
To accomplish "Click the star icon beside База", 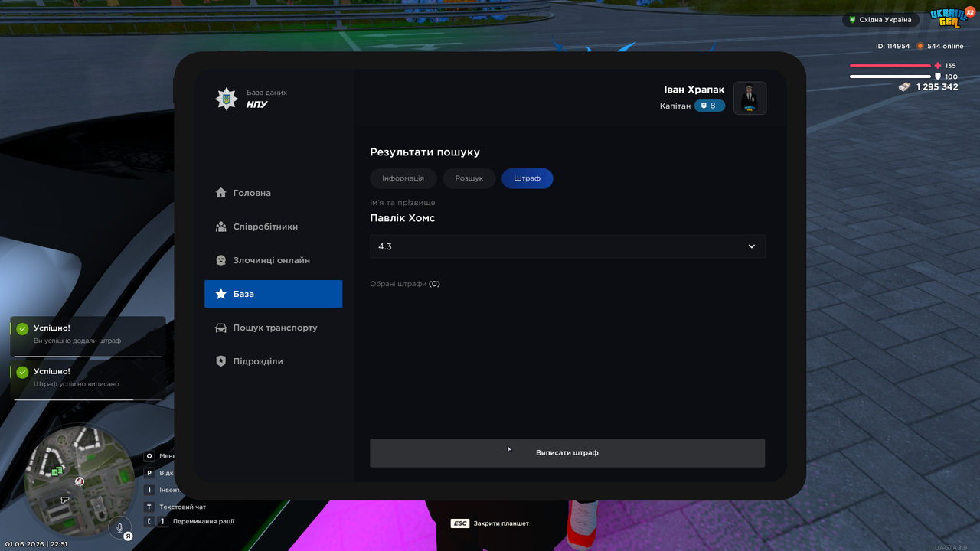I will point(220,294).
